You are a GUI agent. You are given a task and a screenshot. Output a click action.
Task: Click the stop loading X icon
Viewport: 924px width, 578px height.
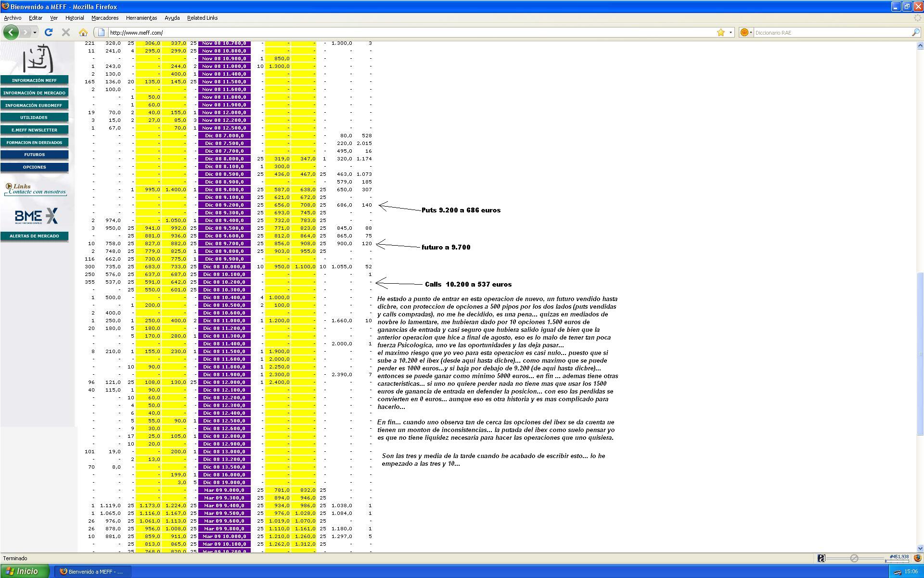pyautogui.click(x=66, y=32)
